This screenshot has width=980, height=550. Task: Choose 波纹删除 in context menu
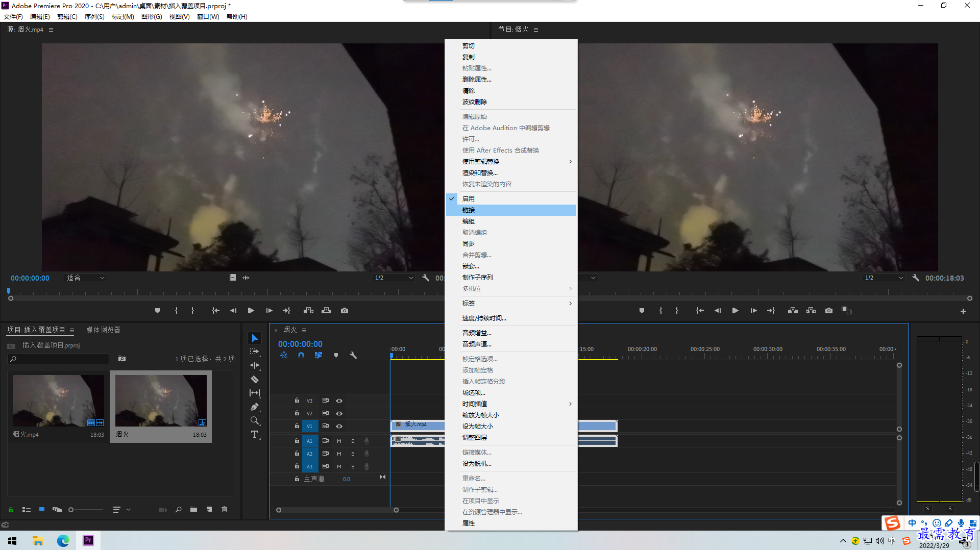pyautogui.click(x=511, y=102)
